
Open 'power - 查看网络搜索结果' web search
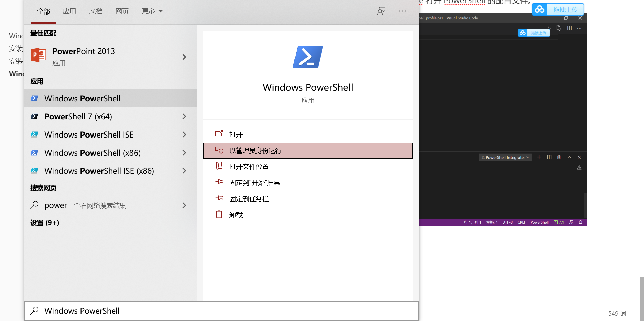111,205
